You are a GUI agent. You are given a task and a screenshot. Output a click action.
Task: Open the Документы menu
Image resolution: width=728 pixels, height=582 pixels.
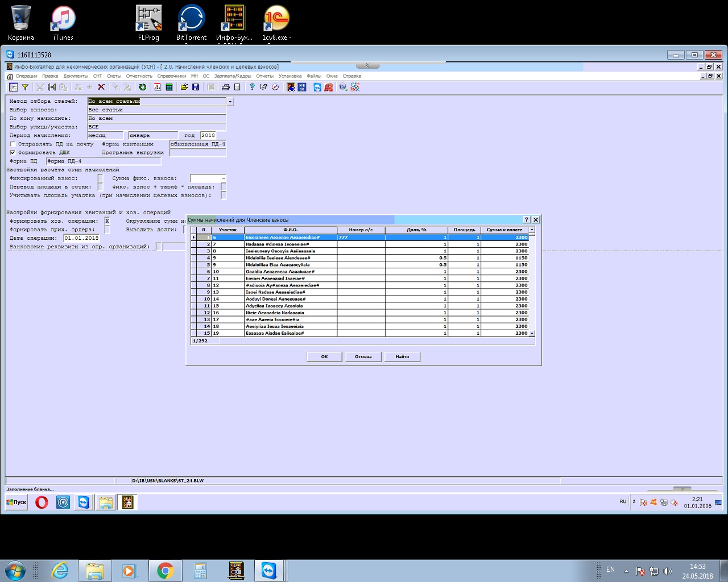pyautogui.click(x=76, y=76)
